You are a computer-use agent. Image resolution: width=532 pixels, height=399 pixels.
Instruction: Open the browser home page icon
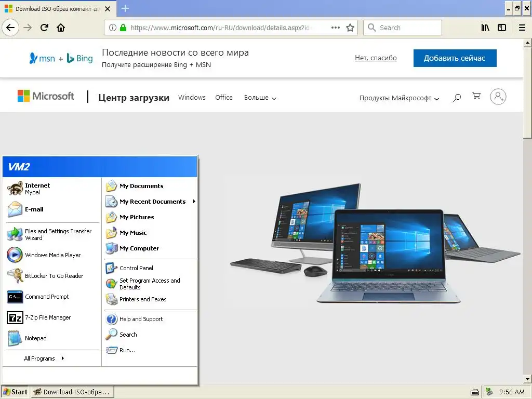click(61, 28)
